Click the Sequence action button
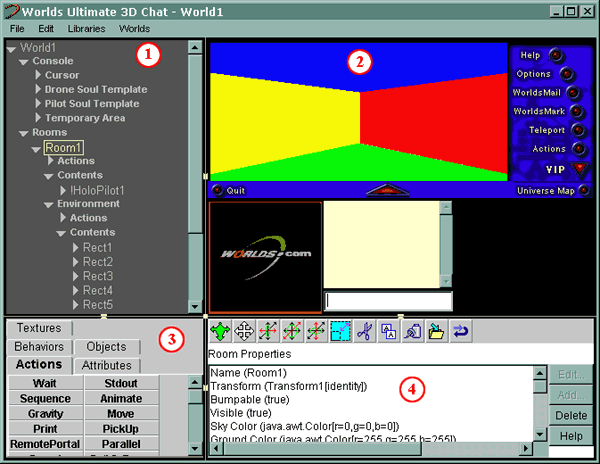 [x=45, y=398]
